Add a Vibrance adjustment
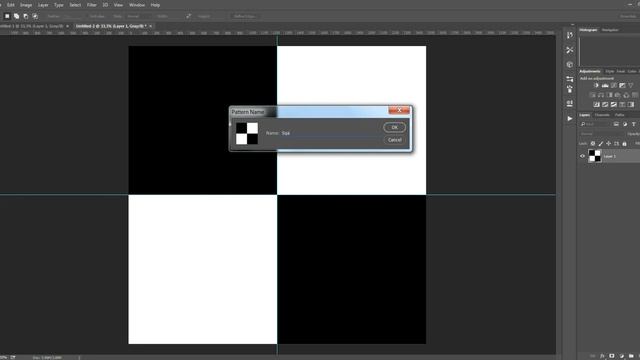Screen dimensions: 640x360 coord(631,85)
